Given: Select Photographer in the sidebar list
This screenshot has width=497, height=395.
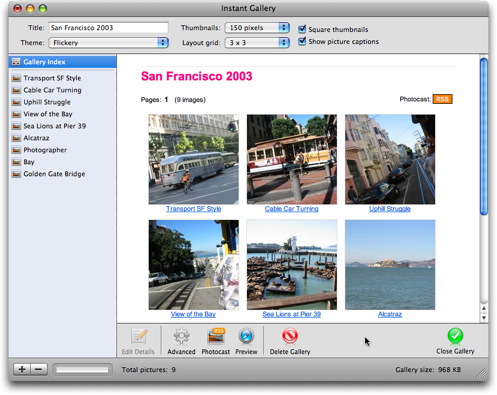Looking at the screenshot, I should (x=63, y=150).
